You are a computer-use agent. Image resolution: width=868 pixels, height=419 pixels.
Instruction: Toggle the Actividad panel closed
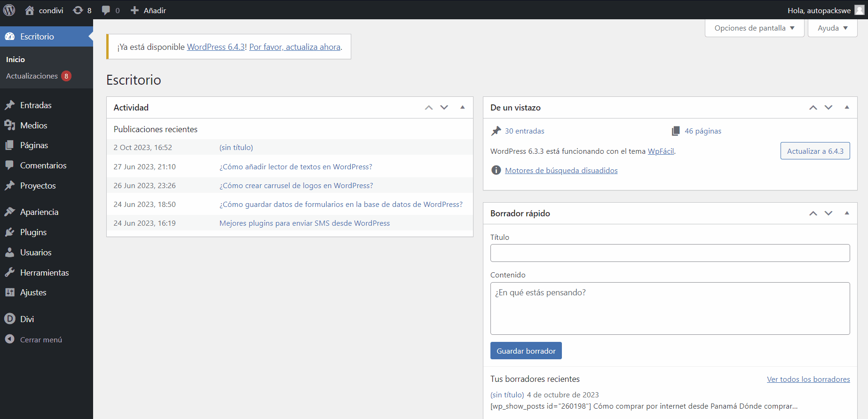[463, 108]
